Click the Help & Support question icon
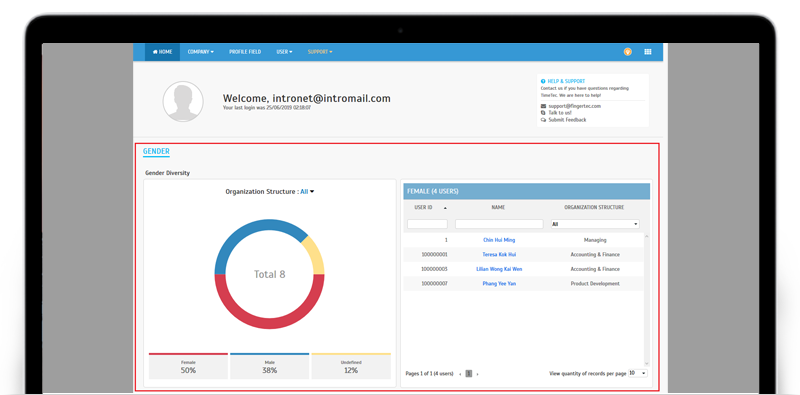The height and width of the screenshot is (395, 800). [543, 81]
